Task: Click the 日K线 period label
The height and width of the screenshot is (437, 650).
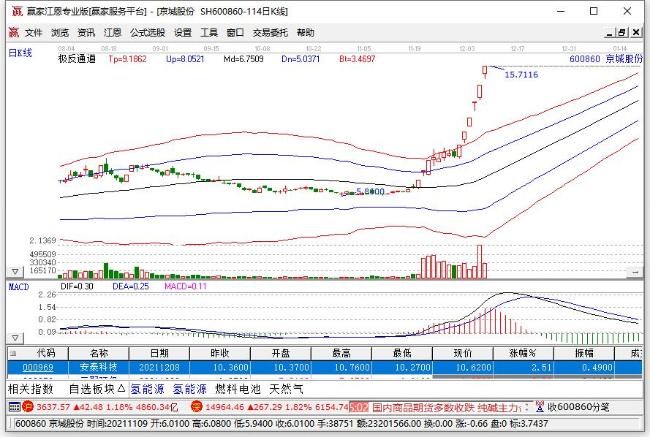Action: [x=20, y=53]
